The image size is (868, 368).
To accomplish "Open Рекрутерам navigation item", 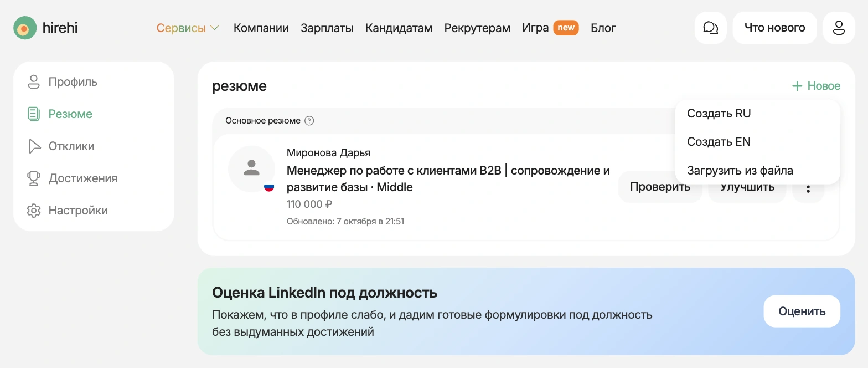I will point(477,28).
